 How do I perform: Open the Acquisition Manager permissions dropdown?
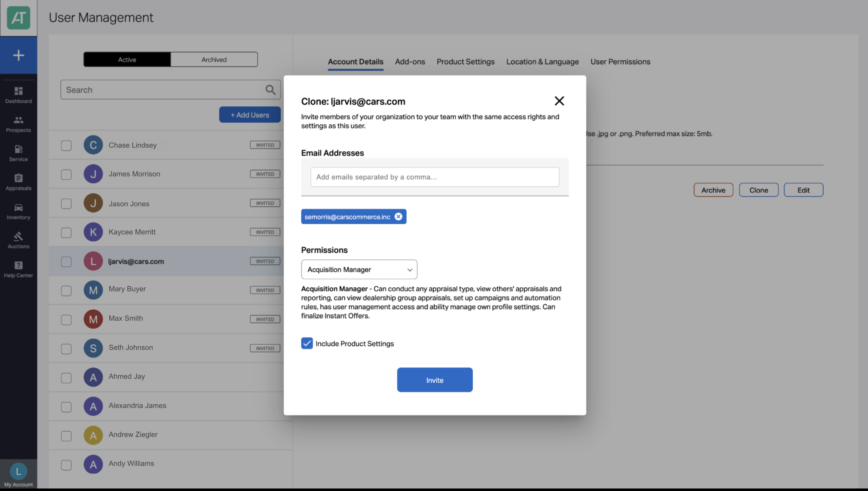pos(359,269)
